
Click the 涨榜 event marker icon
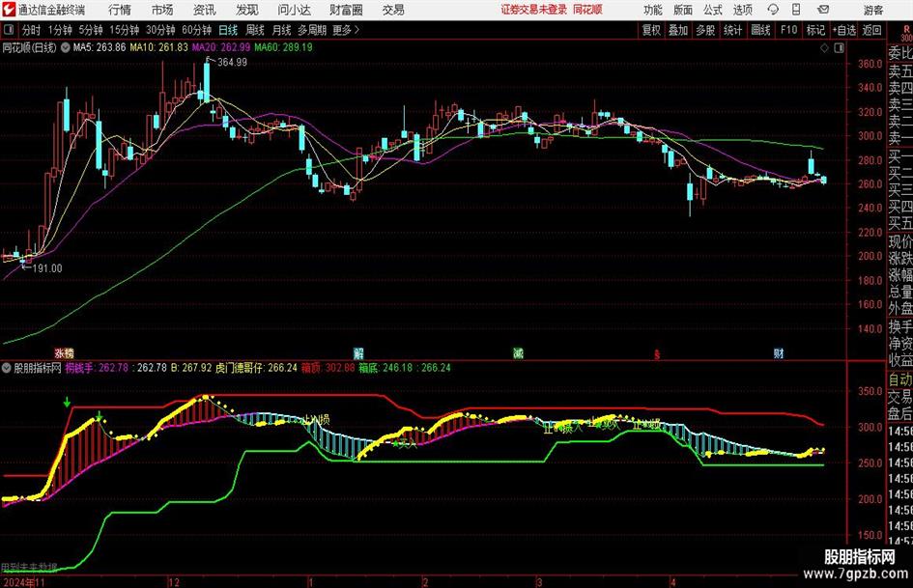pyautogui.click(x=65, y=352)
